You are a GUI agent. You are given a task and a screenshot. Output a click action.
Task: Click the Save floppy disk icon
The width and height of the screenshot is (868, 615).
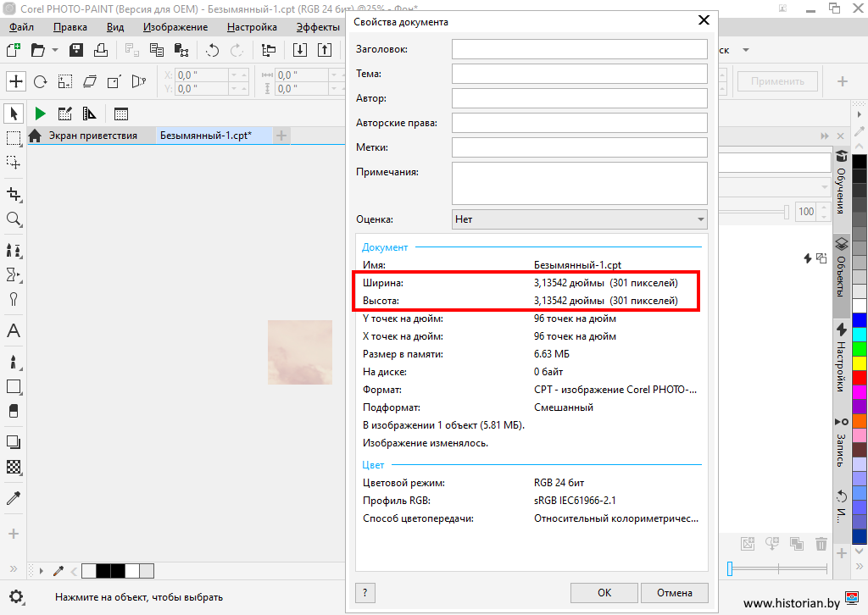(x=76, y=50)
